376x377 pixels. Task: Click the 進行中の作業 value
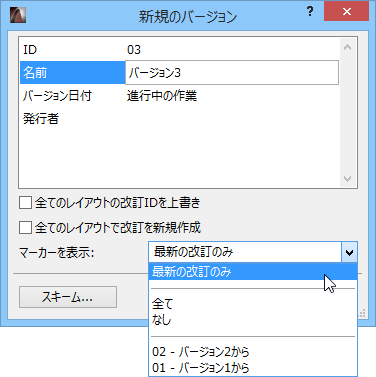pos(162,96)
